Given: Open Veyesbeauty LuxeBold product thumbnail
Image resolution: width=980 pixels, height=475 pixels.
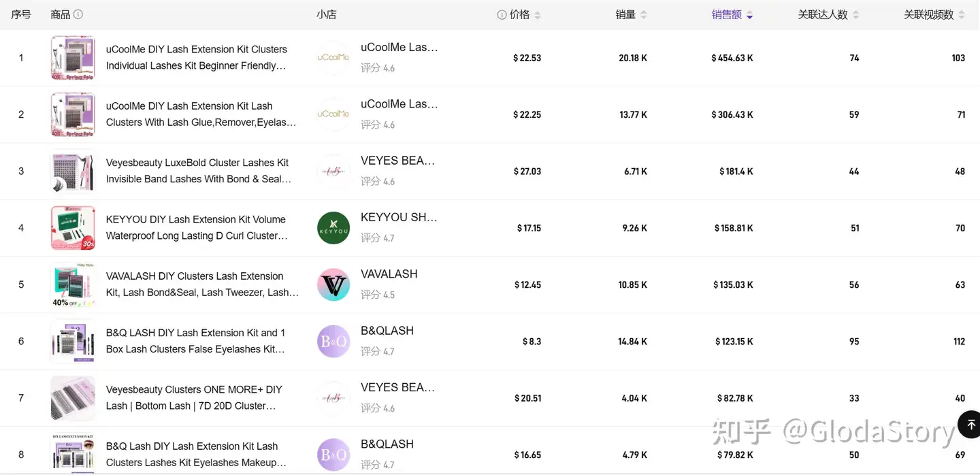Looking at the screenshot, I should click(x=73, y=171).
